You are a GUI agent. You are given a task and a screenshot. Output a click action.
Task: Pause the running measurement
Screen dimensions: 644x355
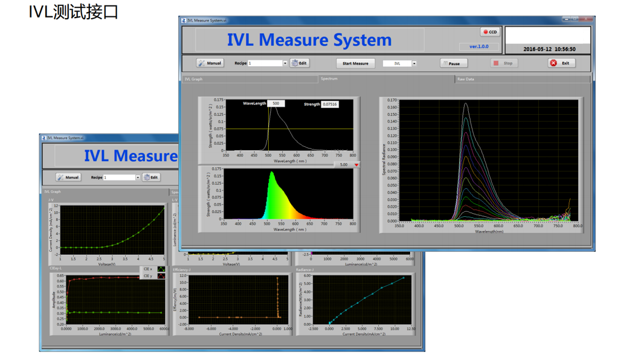(453, 63)
